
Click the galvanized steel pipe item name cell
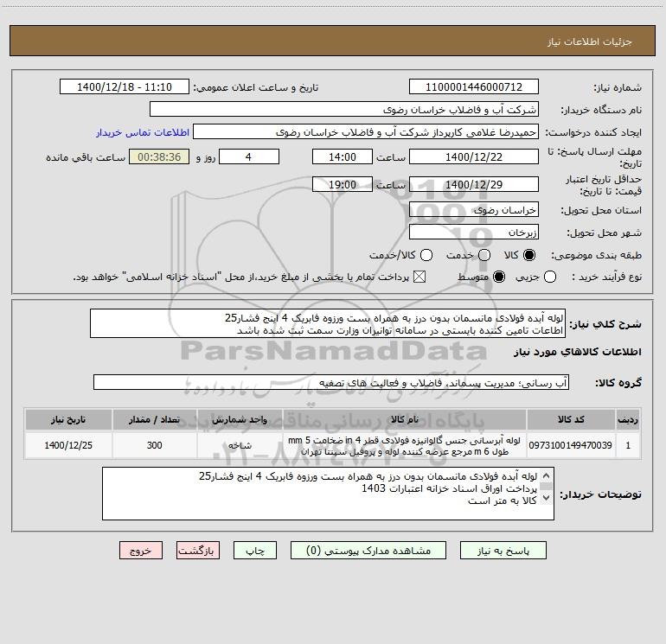[405, 445]
